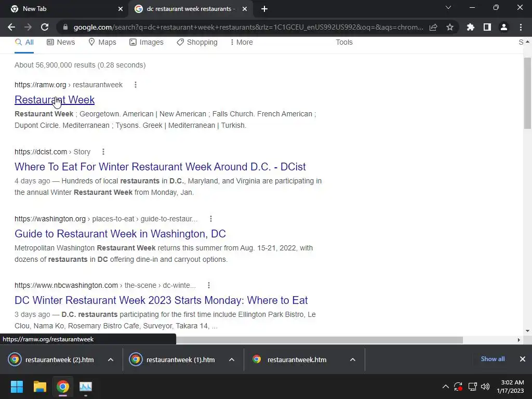
Task: Open the Chrome profile avatar
Action: 504,27
